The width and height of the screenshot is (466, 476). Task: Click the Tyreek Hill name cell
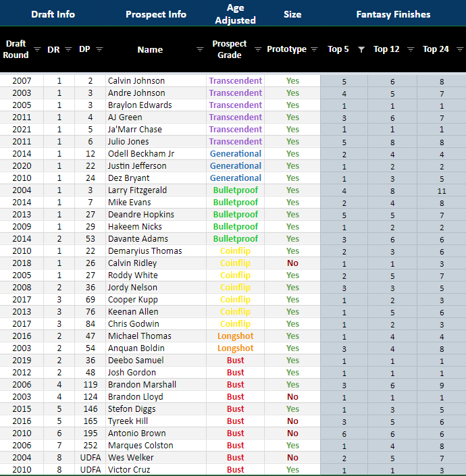[x=156, y=421]
